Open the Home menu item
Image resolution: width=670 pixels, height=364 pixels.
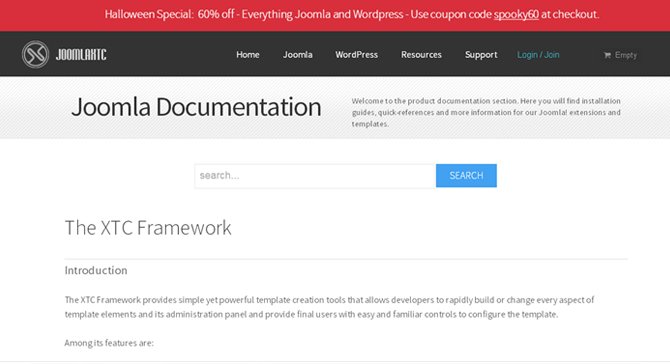[x=248, y=55]
